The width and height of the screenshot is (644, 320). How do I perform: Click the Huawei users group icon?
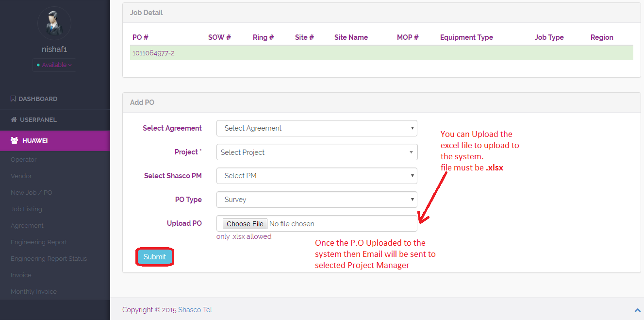pos(14,140)
